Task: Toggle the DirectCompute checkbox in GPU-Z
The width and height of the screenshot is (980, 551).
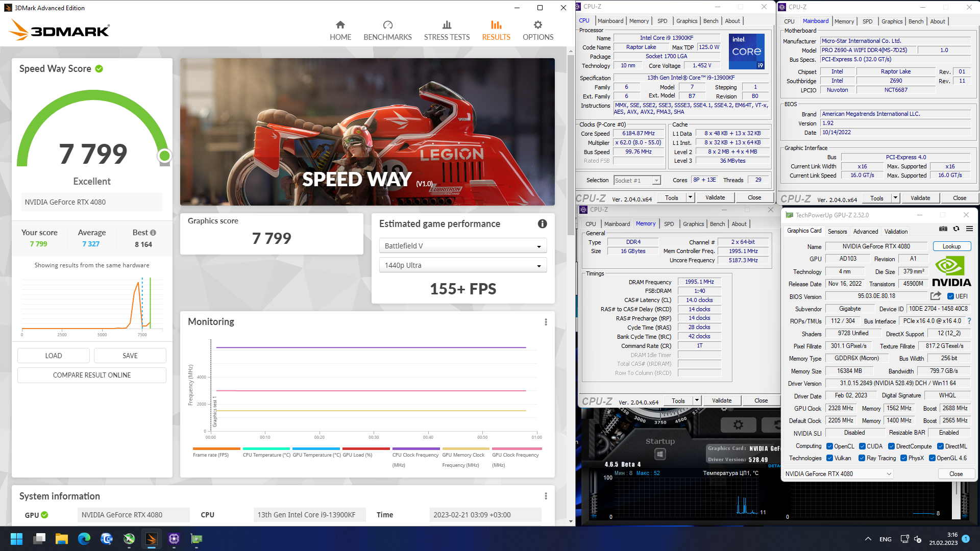Action: coord(891,446)
